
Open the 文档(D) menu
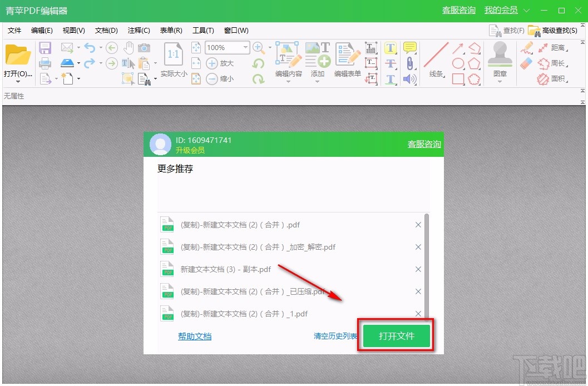[x=106, y=31]
